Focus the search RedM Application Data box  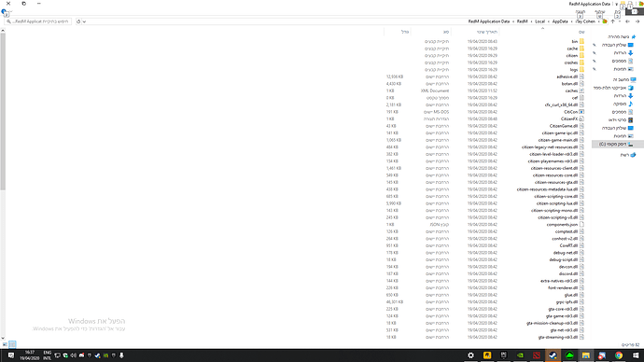click(38, 21)
